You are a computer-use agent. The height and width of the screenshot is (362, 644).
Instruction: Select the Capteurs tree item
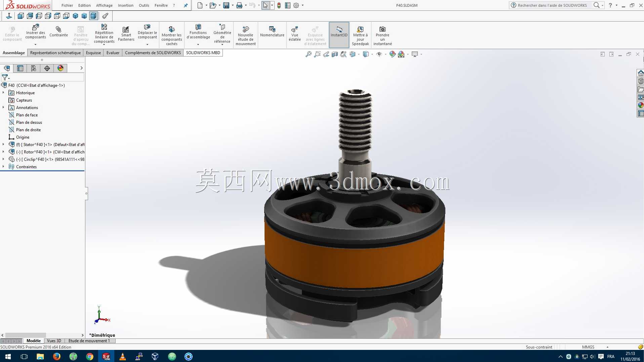point(24,100)
